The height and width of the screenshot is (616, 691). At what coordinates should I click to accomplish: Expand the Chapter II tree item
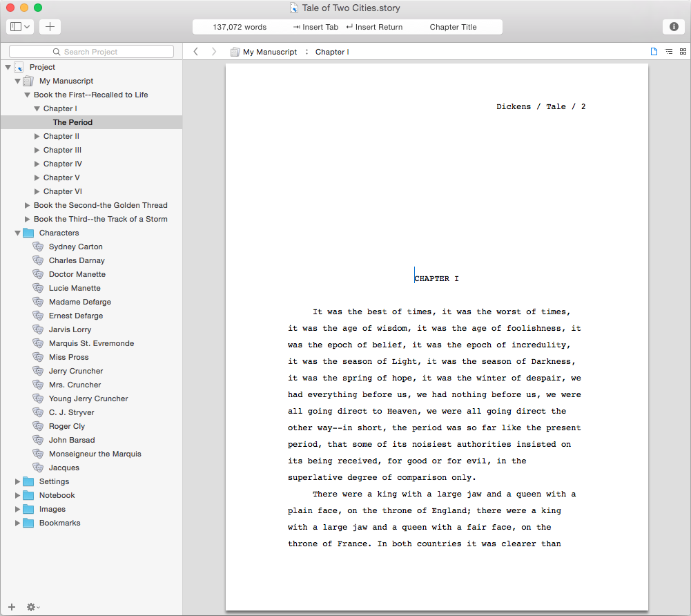[37, 136]
